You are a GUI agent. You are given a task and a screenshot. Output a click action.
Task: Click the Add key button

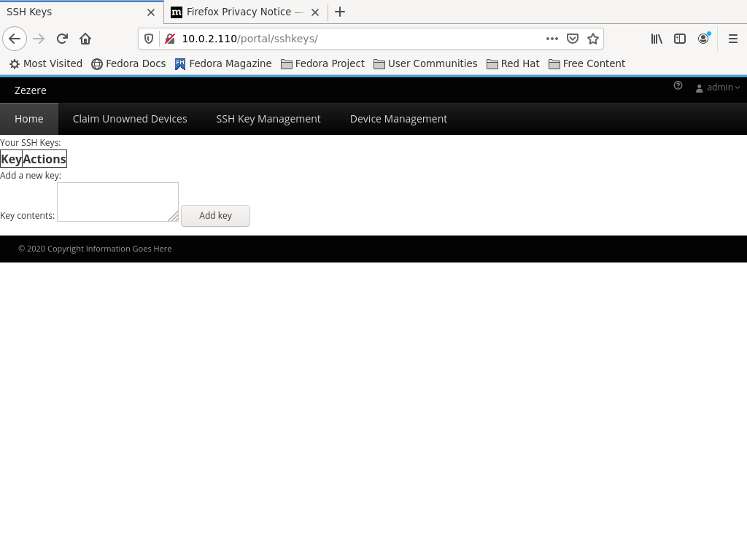(215, 216)
